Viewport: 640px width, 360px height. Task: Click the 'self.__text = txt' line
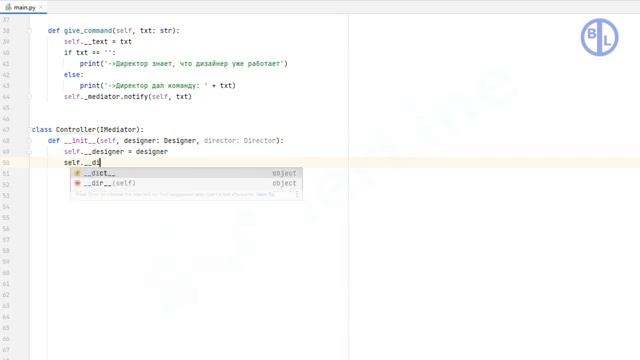point(98,42)
